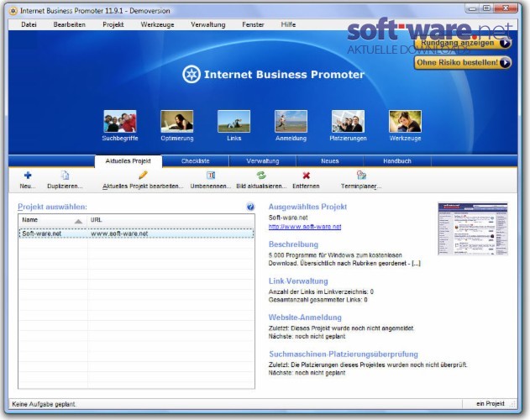The image size is (530, 420).
Task: Switch to the Handbuch tab
Action: pos(397,161)
